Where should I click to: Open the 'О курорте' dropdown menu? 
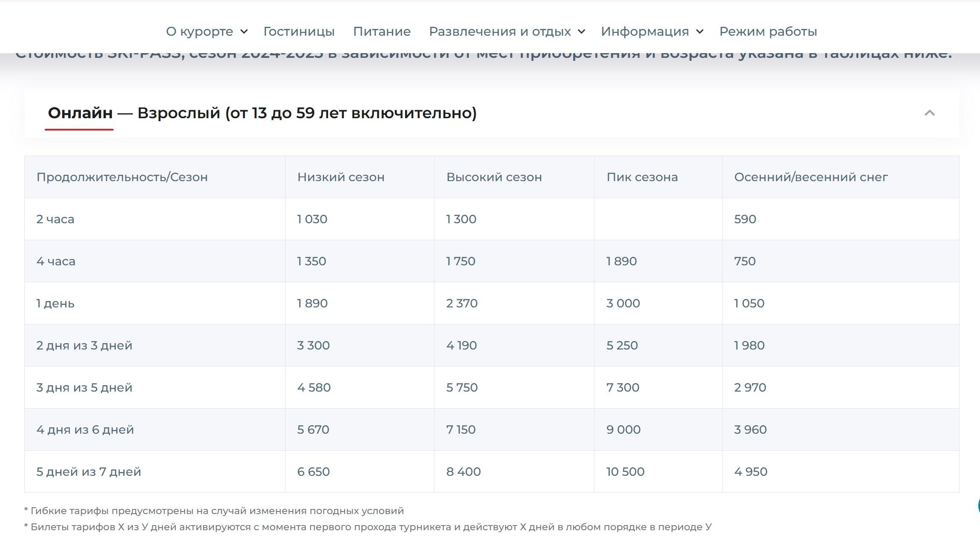[x=207, y=31]
